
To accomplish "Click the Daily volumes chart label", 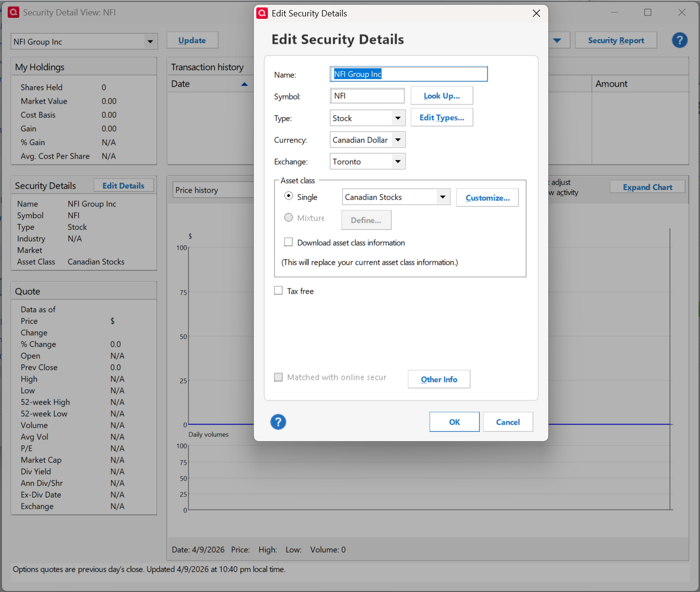I will 209,434.
